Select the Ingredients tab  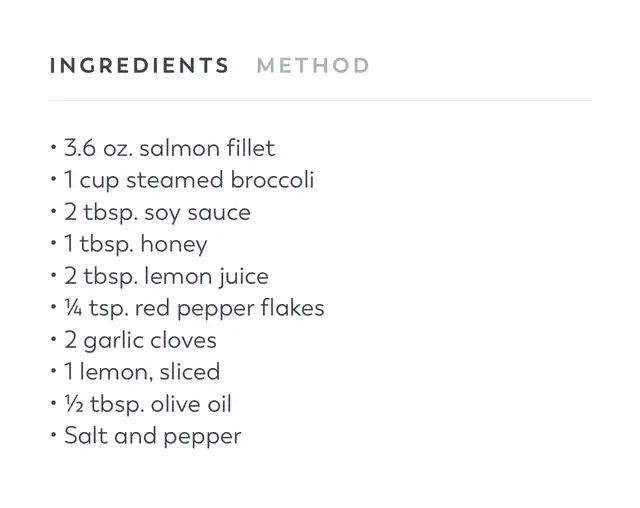tap(139, 66)
